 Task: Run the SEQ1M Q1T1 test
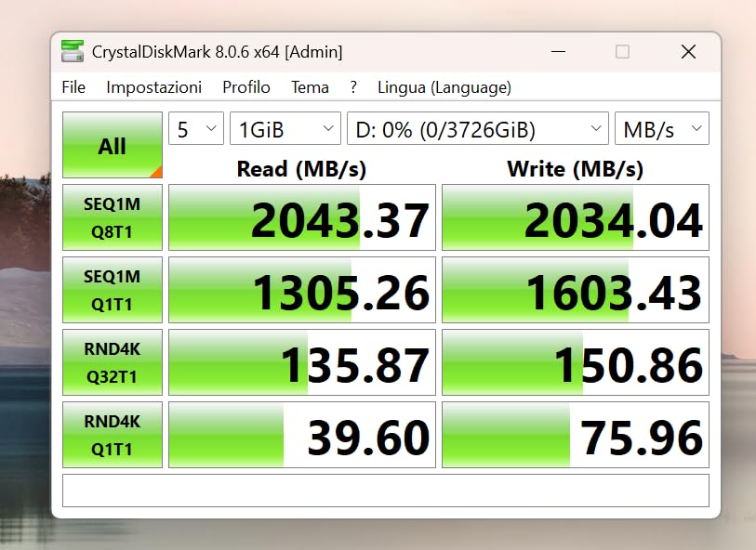coord(113,290)
